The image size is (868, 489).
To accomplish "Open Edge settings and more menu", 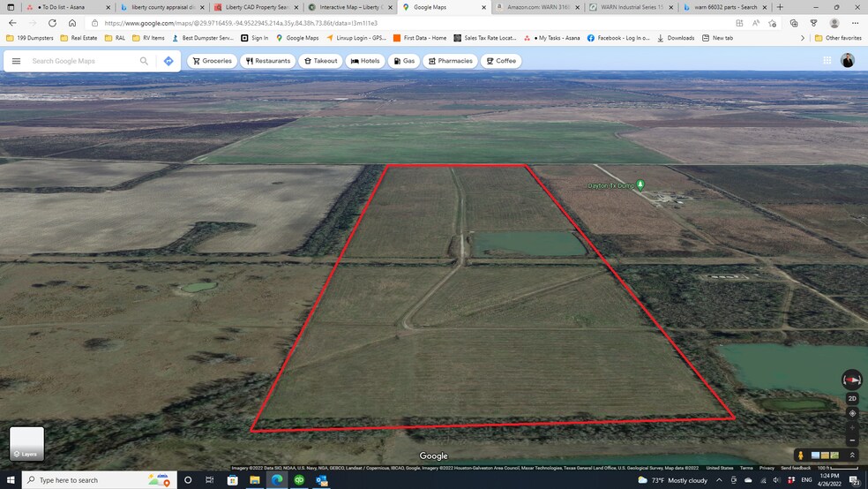I will click(x=856, y=23).
